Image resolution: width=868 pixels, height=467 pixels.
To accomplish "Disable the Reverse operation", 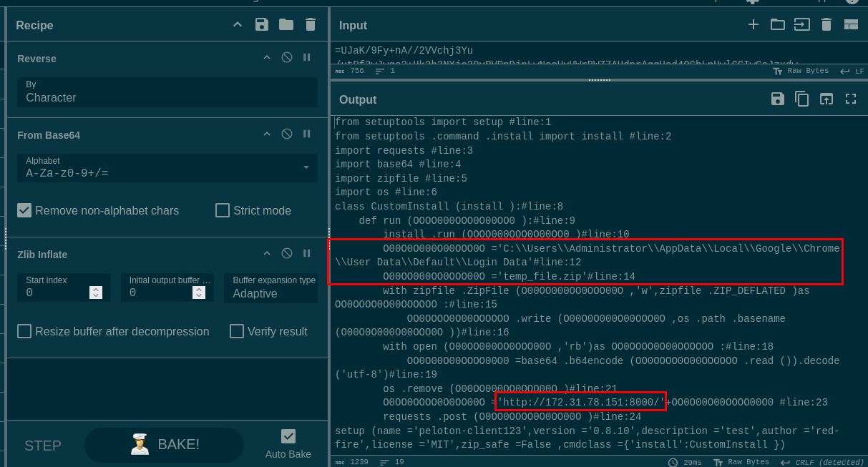I will tap(287, 57).
